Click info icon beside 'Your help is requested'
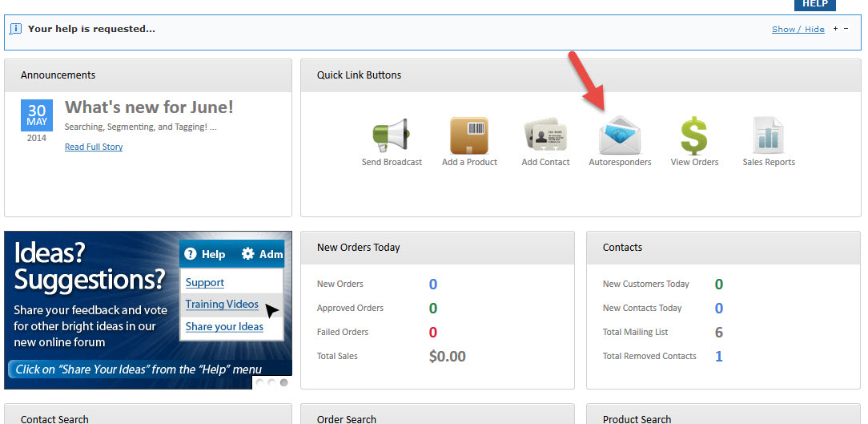The image size is (868, 424). point(16,29)
